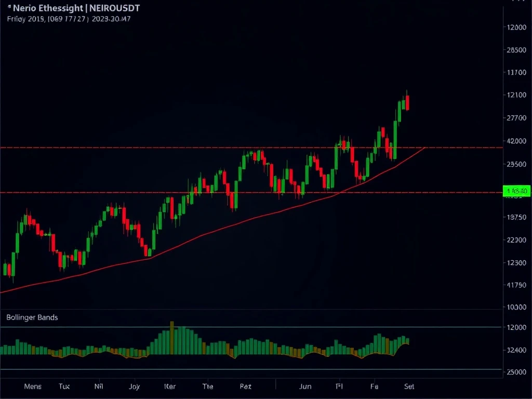Click the Mens time axis label
This screenshot has height=399, width=532.
tap(33, 387)
